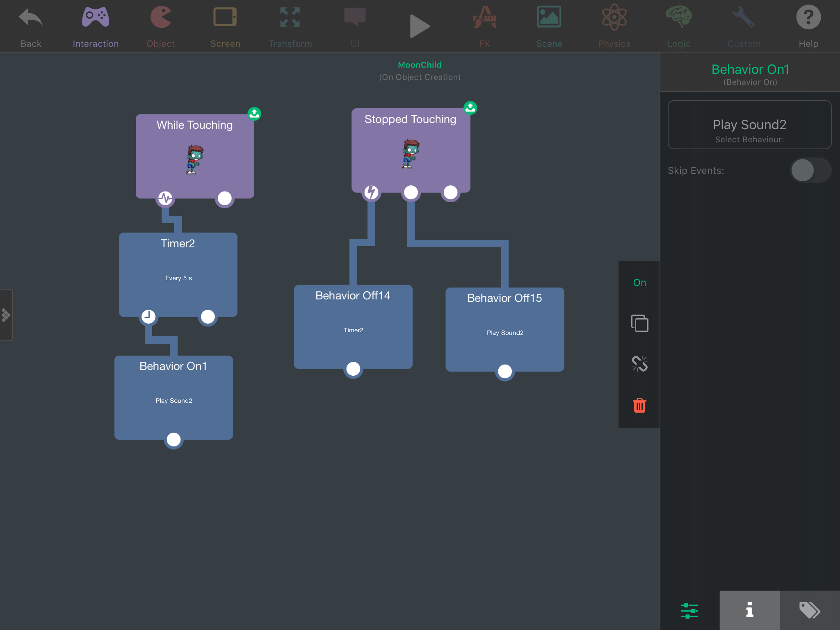Toggle the node On state
This screenshot has height=630, width=840.
coord(639,283)
